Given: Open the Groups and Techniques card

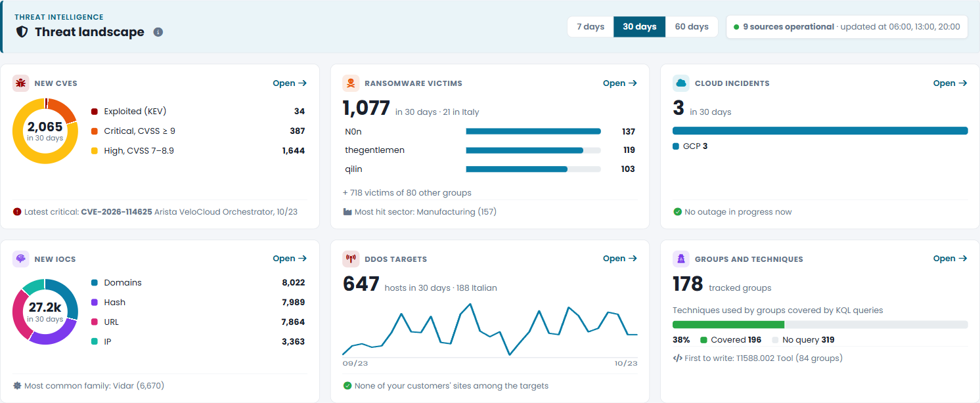Looking at the screenshot, I should (x=950, y=259).
